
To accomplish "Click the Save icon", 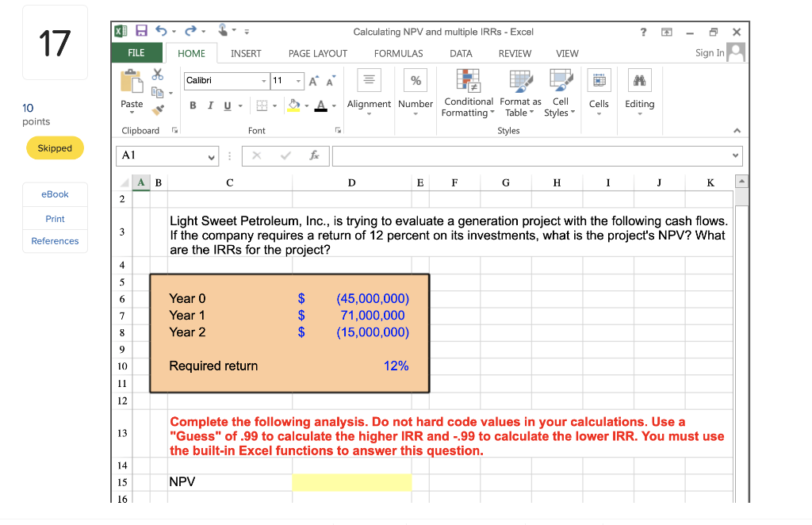I will (x=141, y=30).
